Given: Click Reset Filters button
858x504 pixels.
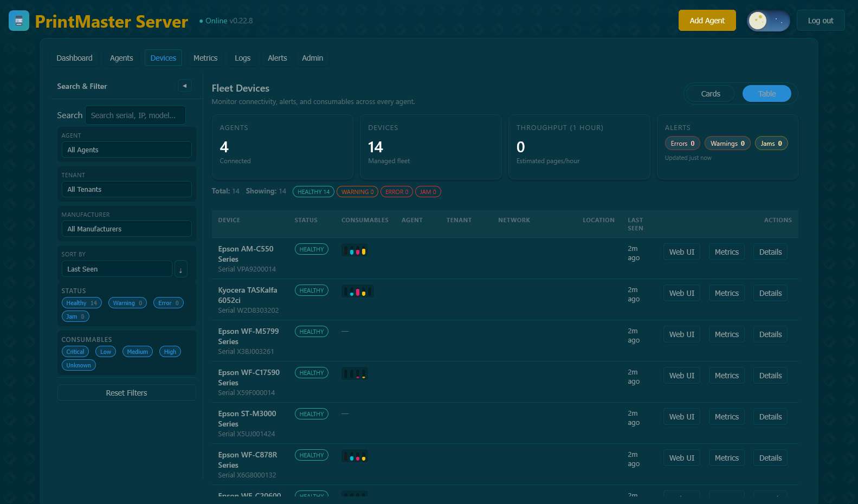Looking at the screenshot, I should coord(126,393).
